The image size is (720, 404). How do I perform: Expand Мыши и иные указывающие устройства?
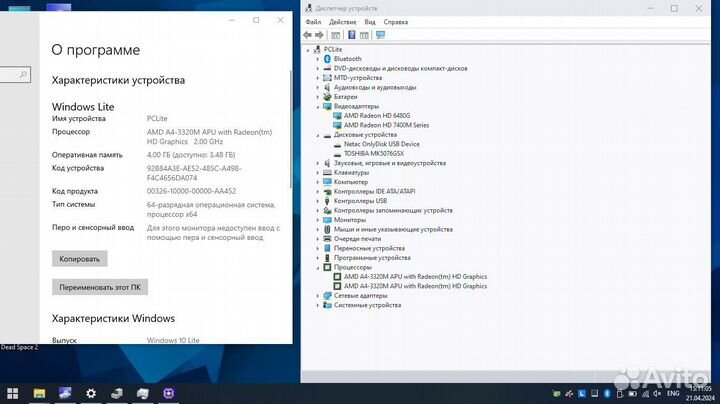click(x=317, y=230)
